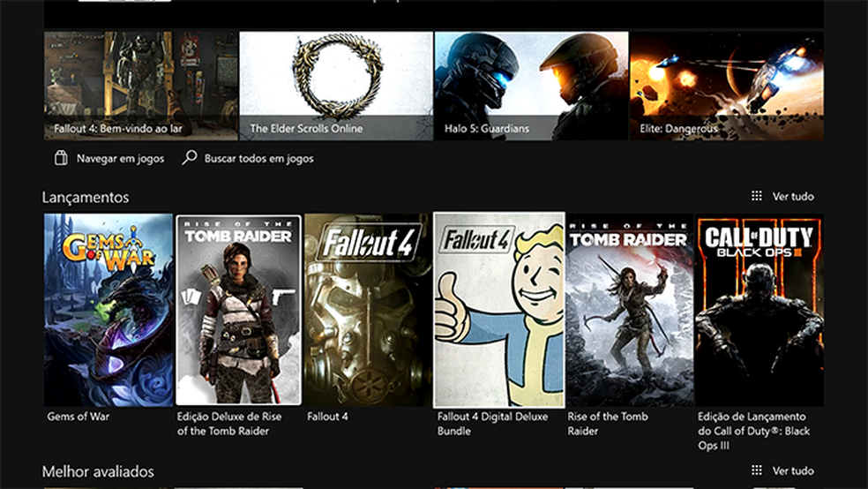Open the Halo 5: Guardians banner
This screenshot has width=868, height=489.
531,86
